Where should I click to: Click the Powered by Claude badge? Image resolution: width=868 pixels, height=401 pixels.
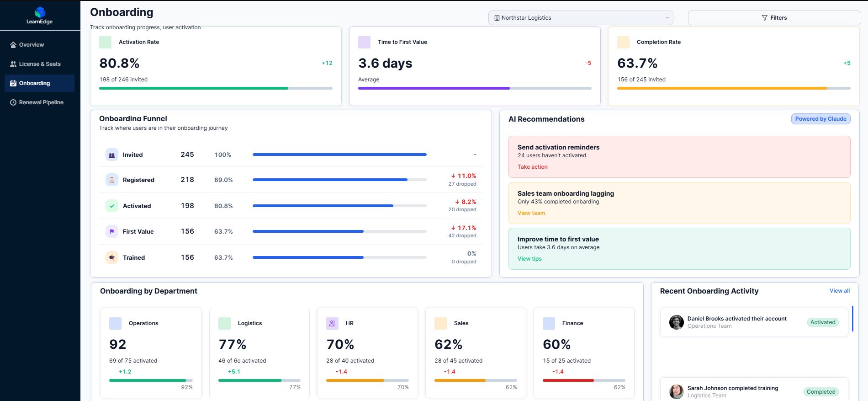pyautogui.click(x=821, y=119)
